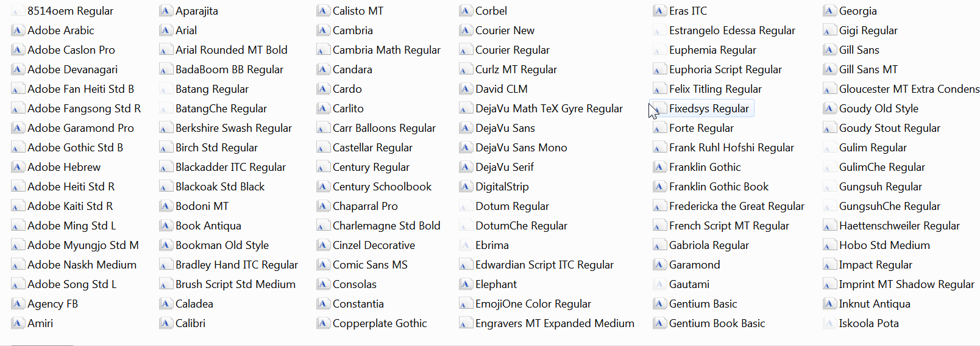This screenshot has height=346, width=980.
Task: Pick Brush Script Std Medium from list
Action: pyautogui.click(x=235, y=284)
